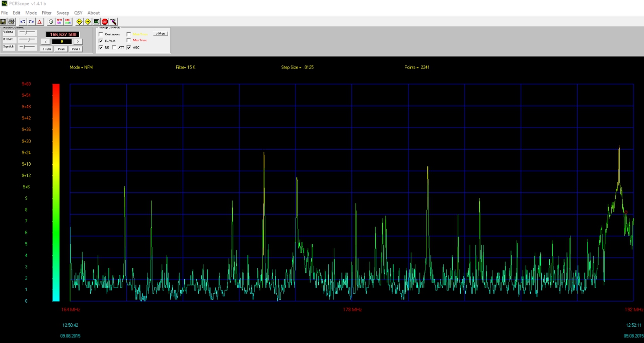
Task: Click the yellow step offset field showing 0
Action: [x=62, y=41]
